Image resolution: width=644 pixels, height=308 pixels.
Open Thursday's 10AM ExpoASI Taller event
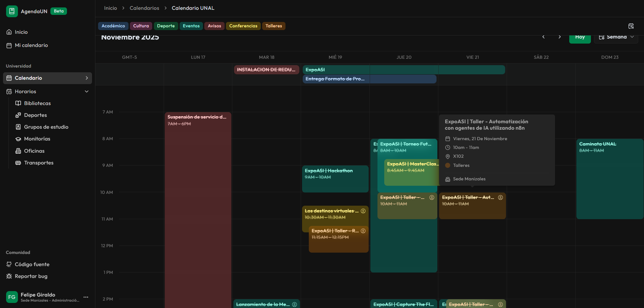[407, 206]
